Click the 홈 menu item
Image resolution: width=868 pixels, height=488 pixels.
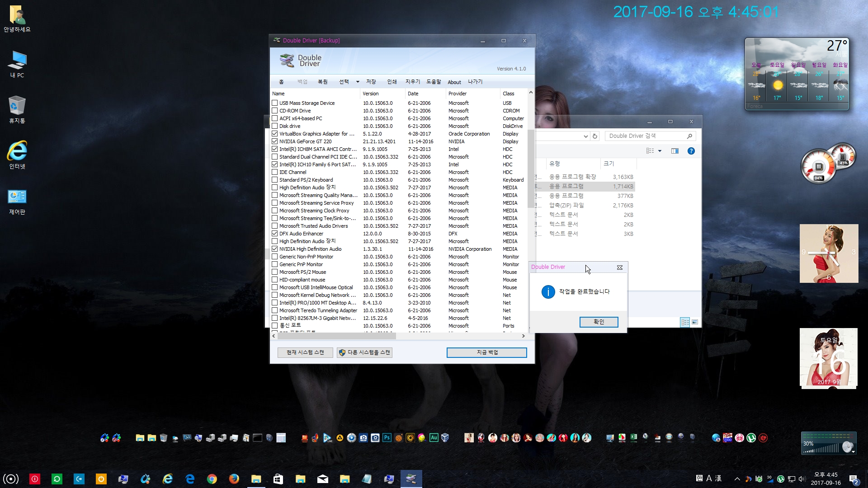[281, 82]
